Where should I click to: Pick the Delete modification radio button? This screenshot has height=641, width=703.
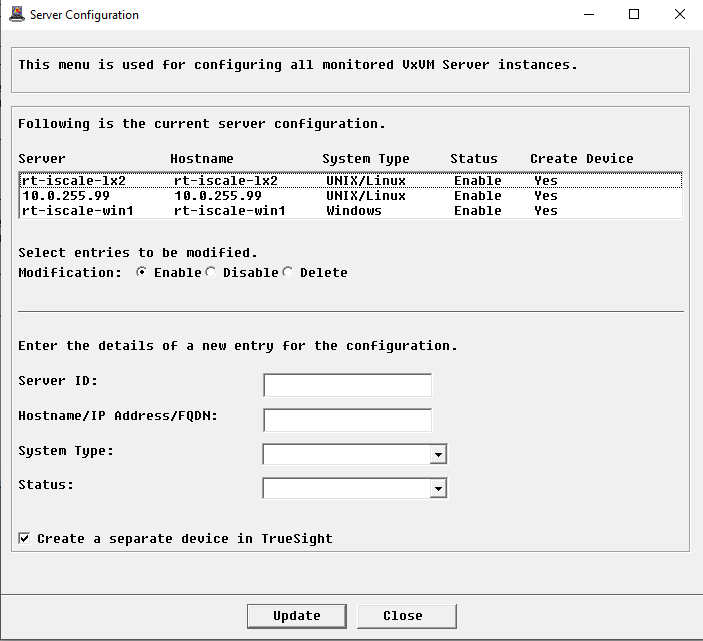coord(287,272)
